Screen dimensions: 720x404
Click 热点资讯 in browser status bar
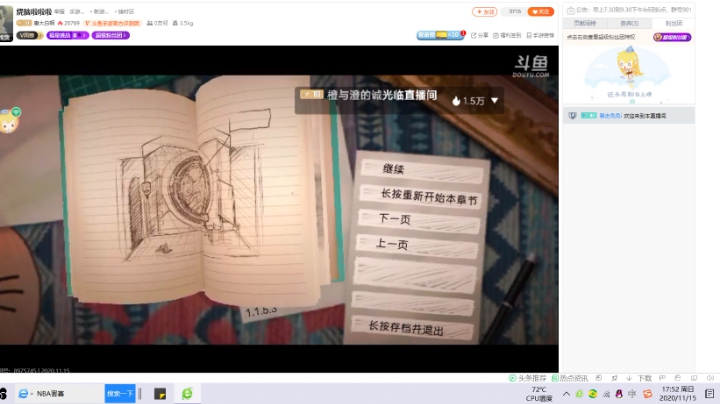569,378
